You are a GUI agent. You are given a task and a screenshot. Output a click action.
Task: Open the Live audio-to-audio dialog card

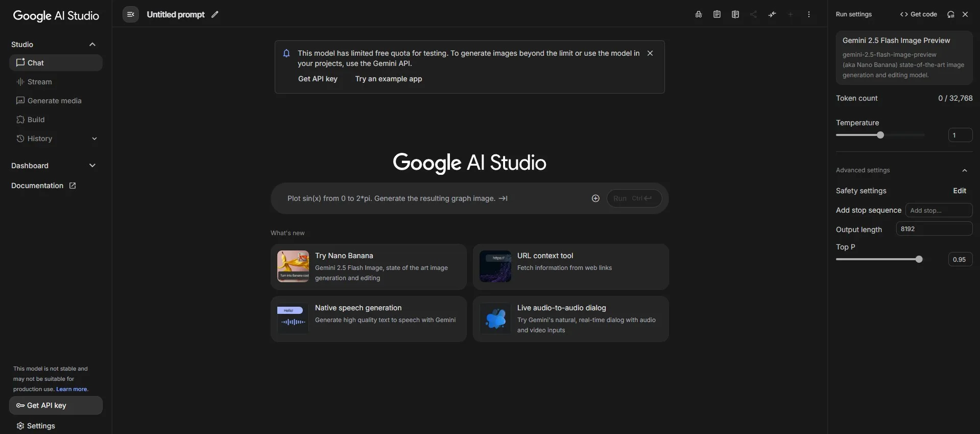pos(570,319)
